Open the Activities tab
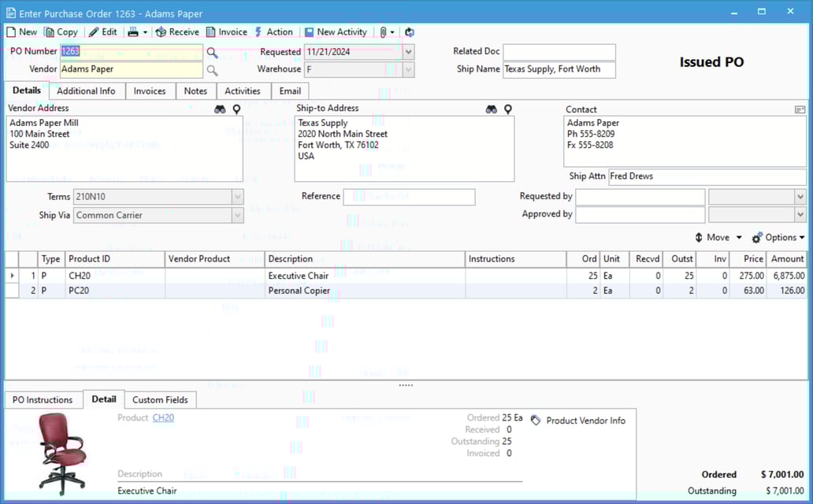Image resolution: width=813 pixels, height=504 pixels. pyautogui.click(x=243, y=91)
